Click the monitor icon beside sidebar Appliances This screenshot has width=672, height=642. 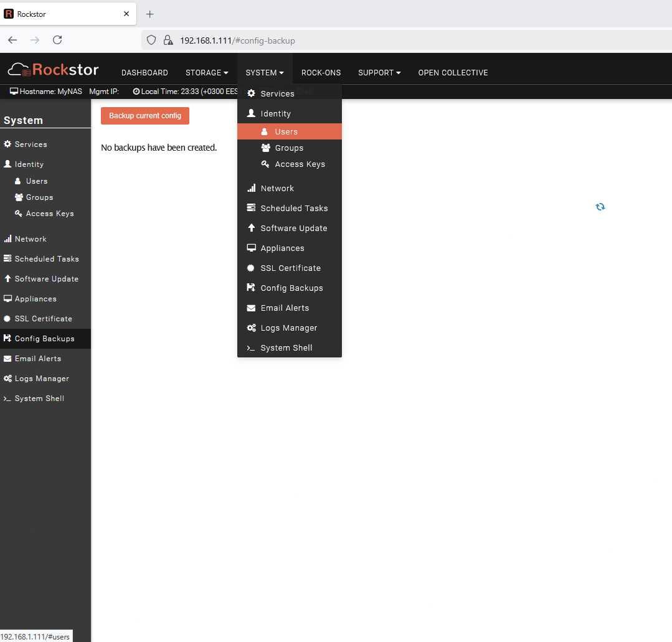[x=7, y=298]
